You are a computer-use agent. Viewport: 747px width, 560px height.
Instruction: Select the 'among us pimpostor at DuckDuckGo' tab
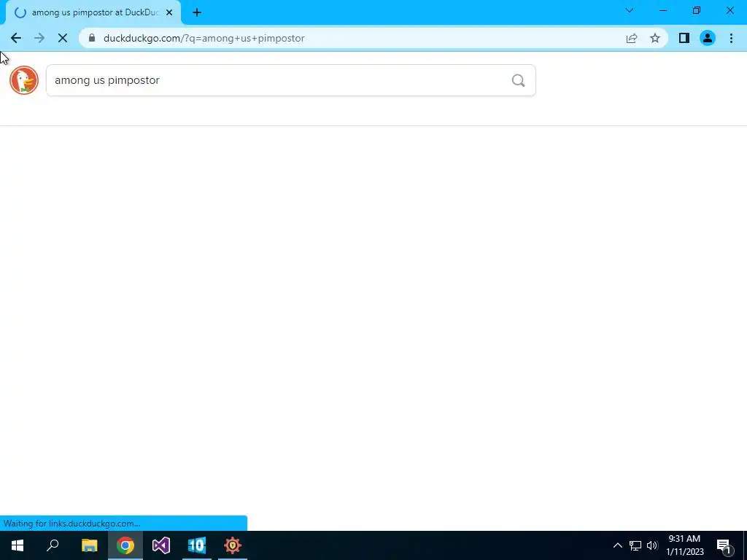coord(93,12)
